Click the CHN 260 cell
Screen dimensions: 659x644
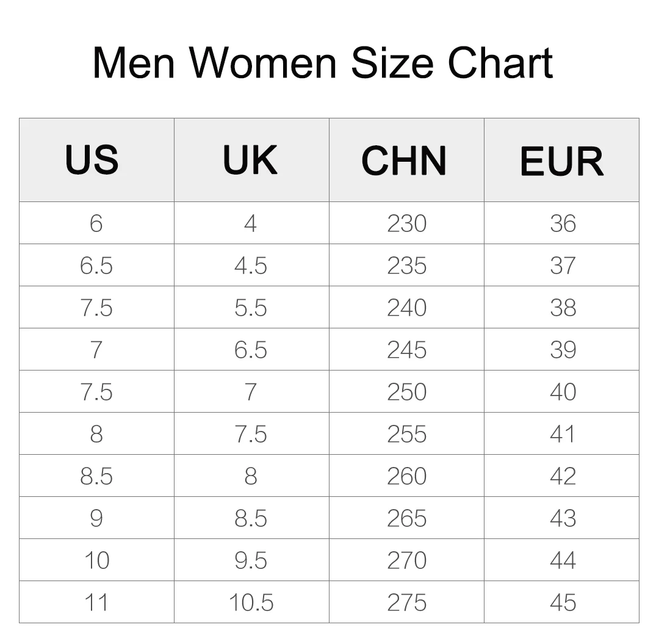[406, 476]
